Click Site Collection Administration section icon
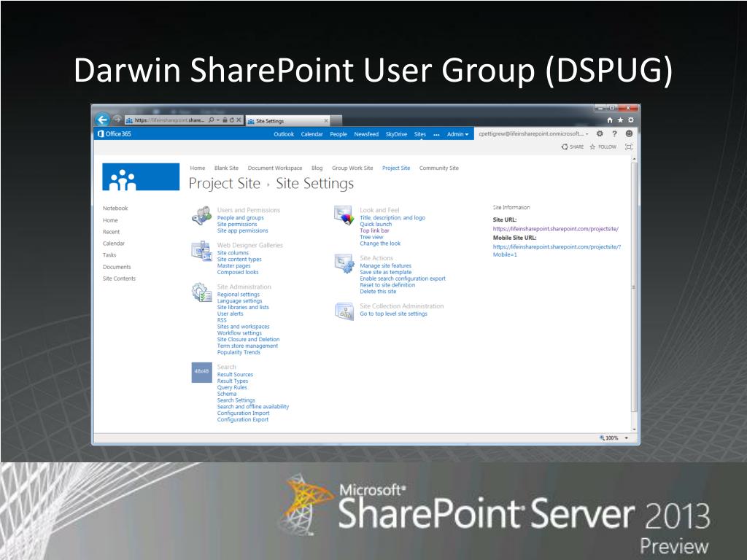Viewport: 747px width, 560px height. click(x=344, y=311)
